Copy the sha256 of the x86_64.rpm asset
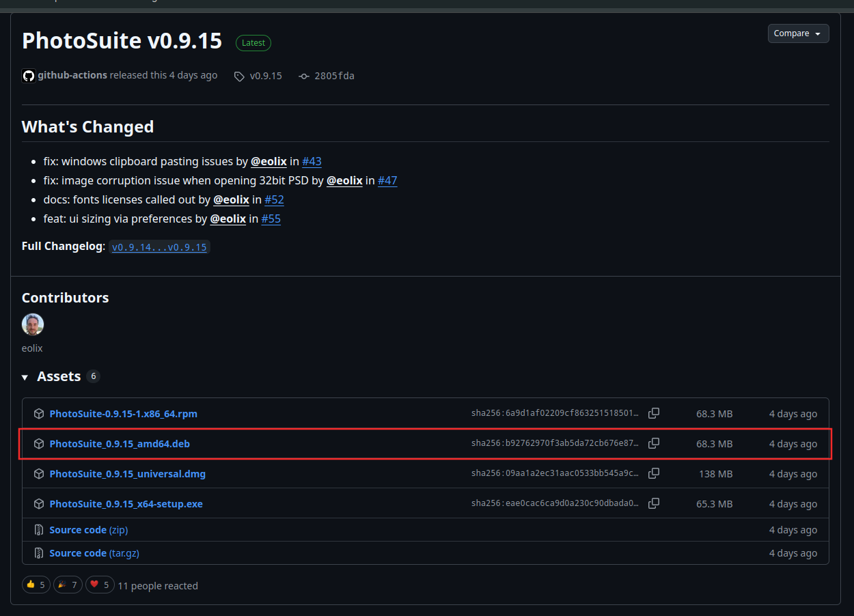The height and width of the screenshot is (616, 854). [654, 413]
